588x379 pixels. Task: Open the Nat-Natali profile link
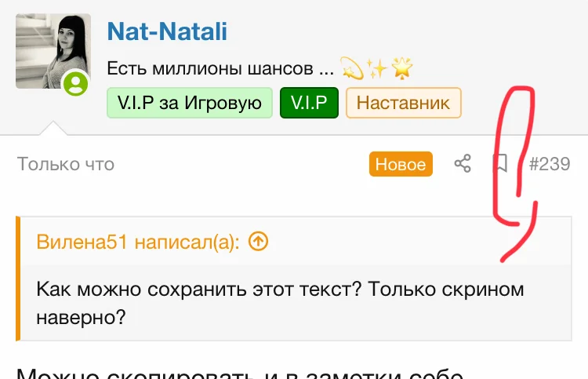coord(167,31)
